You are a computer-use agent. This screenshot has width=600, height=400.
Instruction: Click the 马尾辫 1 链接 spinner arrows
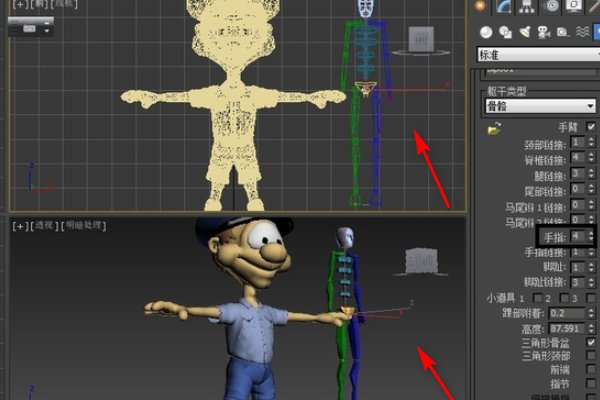point(591,205)
